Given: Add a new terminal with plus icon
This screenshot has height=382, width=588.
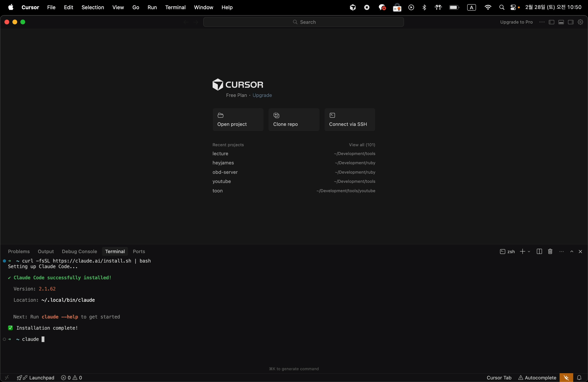Looking at the screenshot, I should pos(523,252).
